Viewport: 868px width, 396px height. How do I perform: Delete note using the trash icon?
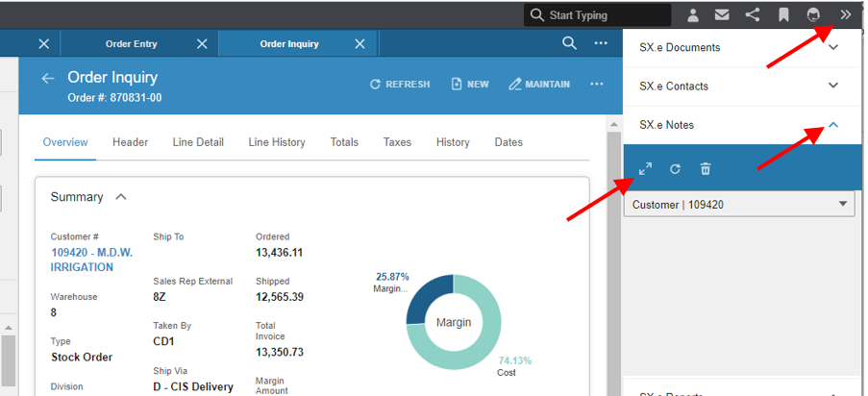705,169
